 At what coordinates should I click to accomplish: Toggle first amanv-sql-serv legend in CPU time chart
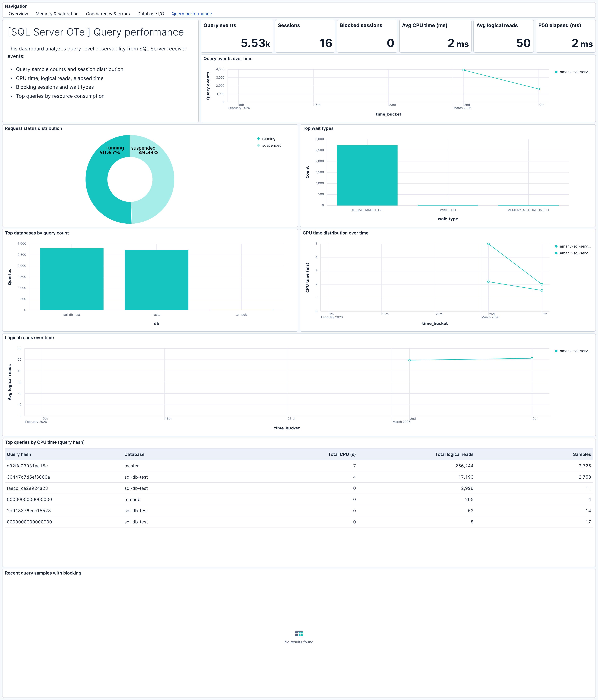coord(574,246)
